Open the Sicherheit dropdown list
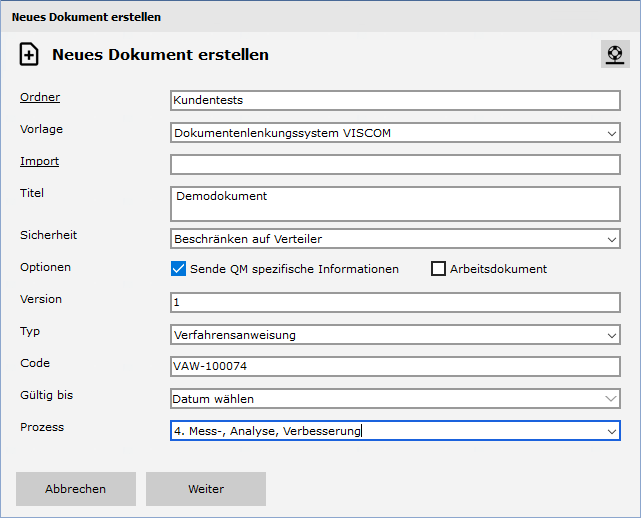 click(611, 239)
